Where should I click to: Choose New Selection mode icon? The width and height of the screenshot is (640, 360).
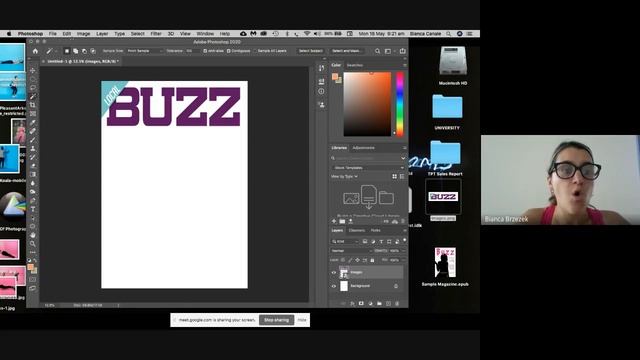67,51
